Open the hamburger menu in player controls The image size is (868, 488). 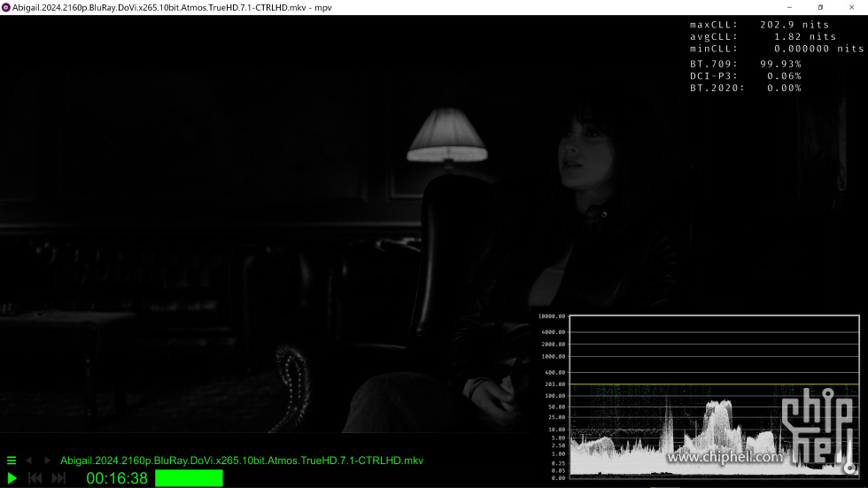coord(12,461)
